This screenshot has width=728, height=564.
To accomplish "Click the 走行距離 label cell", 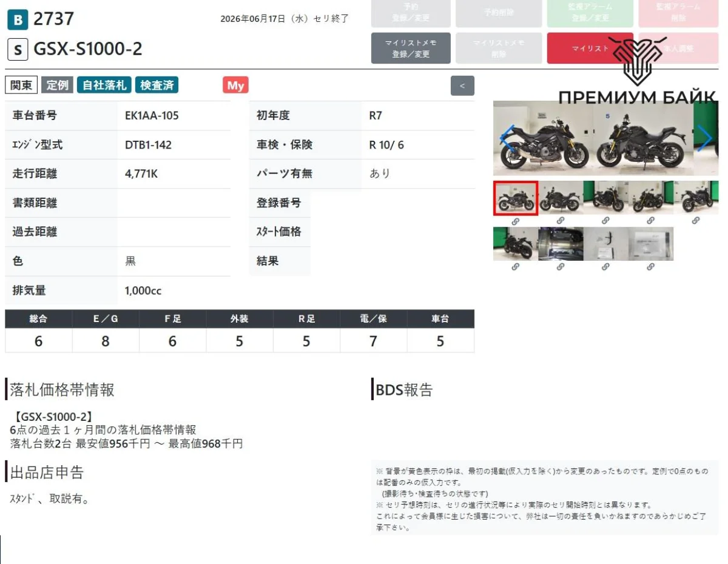I will (x=61, y=174).
